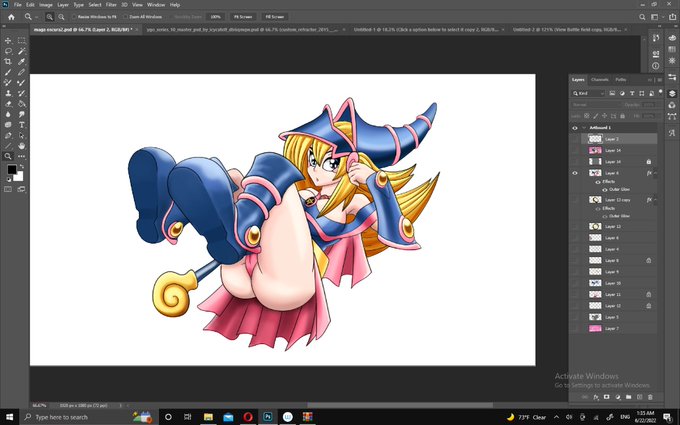Click the foreground color swatch
Viewport: 680px width, 425px height.
pyautogui.click(x=11, y=169)
